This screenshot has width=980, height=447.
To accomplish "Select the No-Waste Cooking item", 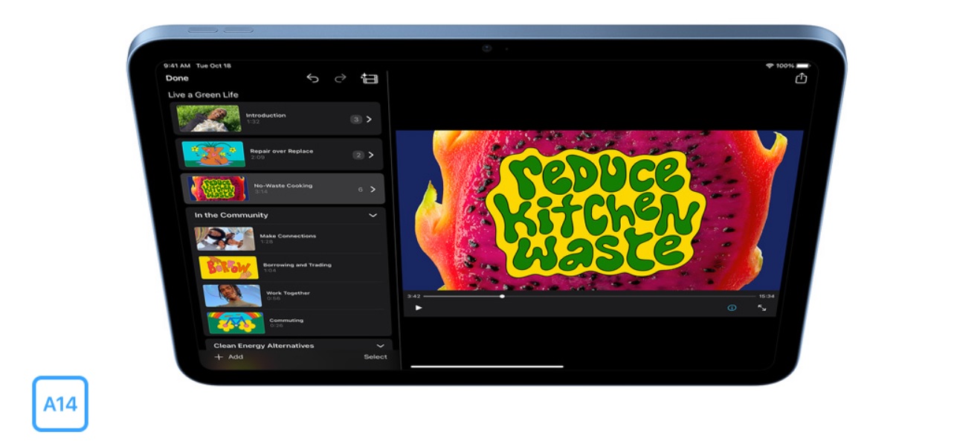I will coord(283,189).
